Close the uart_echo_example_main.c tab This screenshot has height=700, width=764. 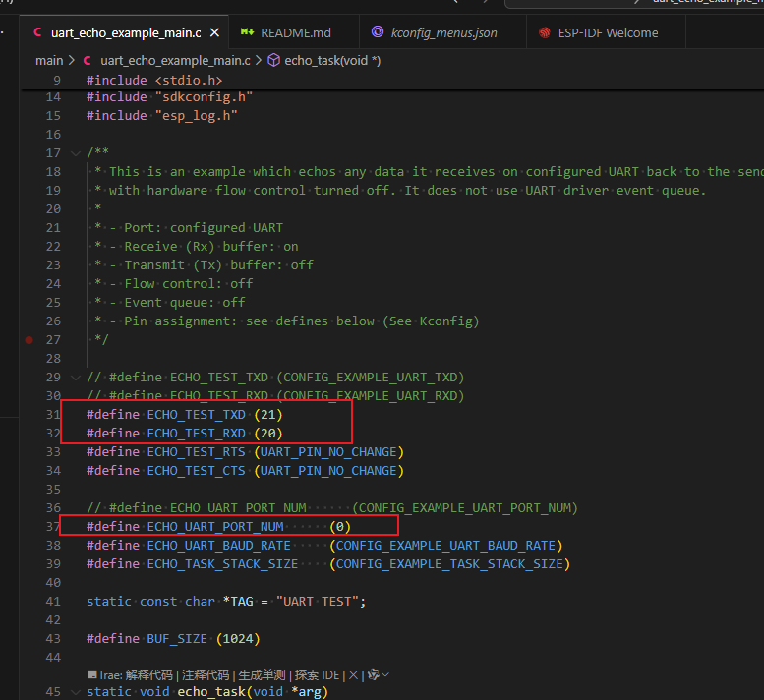click(x=215, y=33)
